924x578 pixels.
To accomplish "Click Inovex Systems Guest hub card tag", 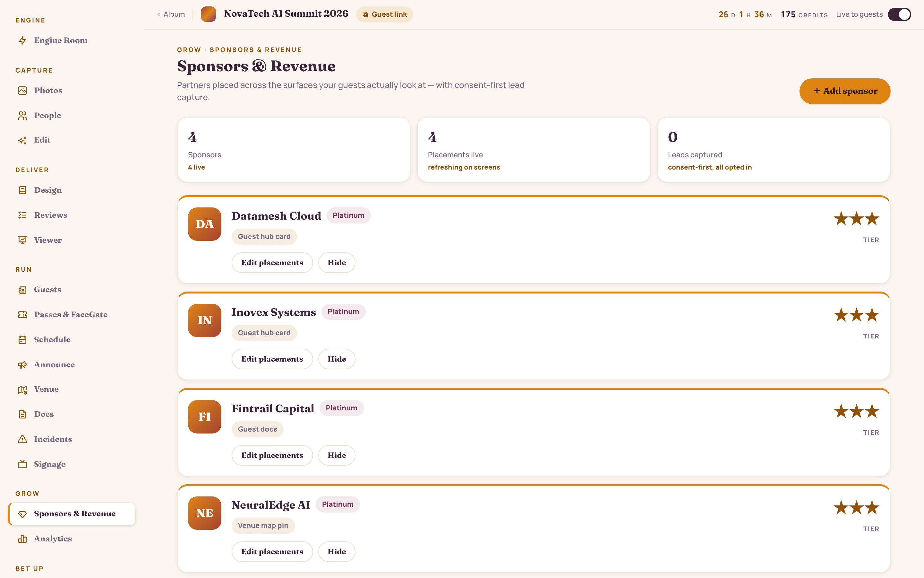I will (x=264, y=333).
